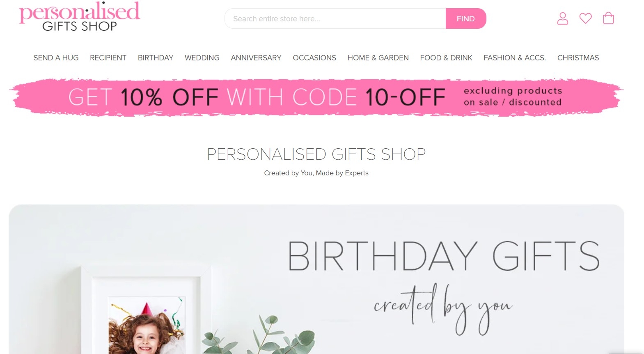The width and height of the screenshot is (644, 354).
Task: Click the PERSONALISED GIFTS SHOP page heading
Action: point(316,154)
